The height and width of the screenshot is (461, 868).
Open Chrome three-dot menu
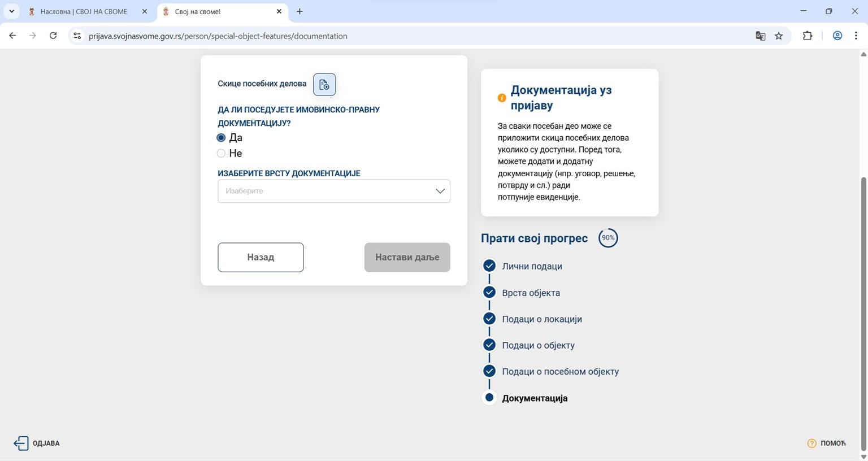click(x=856, y=36)
